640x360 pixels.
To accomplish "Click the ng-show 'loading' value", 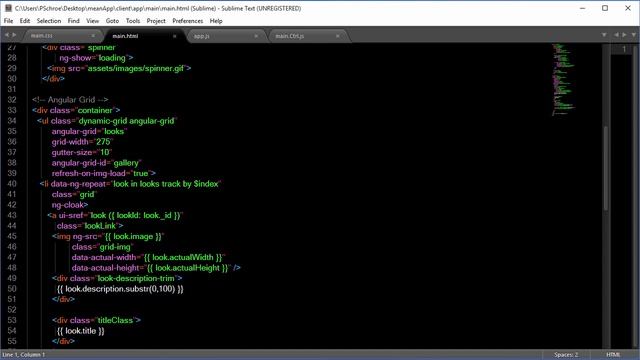I will tap(112, 58).
